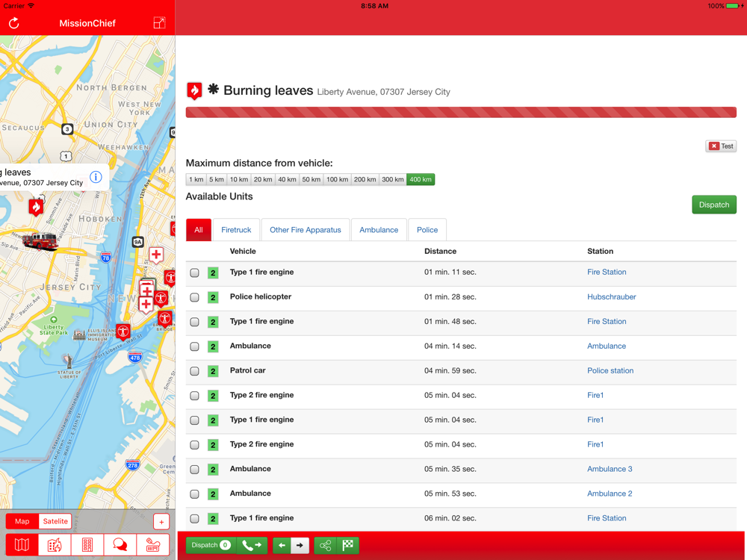This screenshot has width=747, height=560.
Task: Switch to the All tab
Action: pos(199,230)
